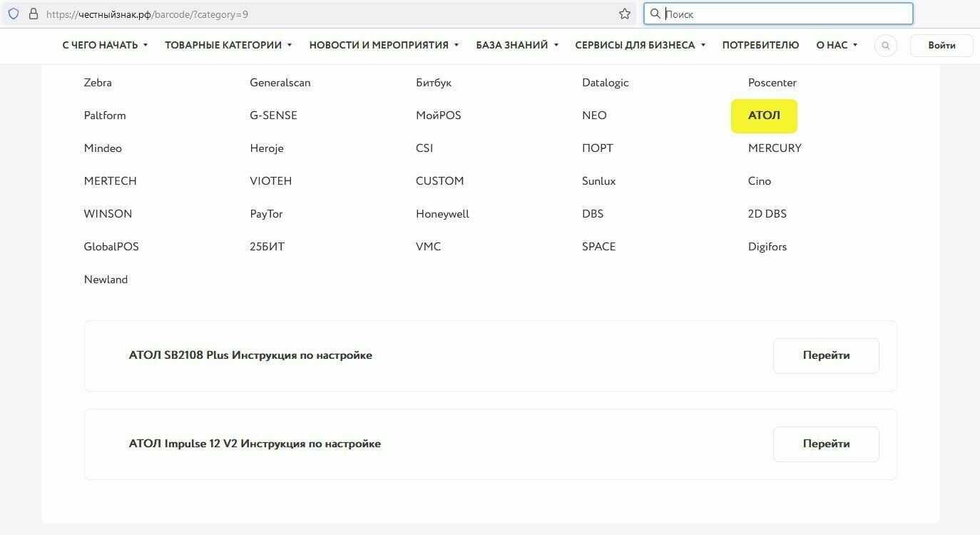This screenshot has width=980, height=535.
Task: Select the SPACE brand
Action: 599,247
